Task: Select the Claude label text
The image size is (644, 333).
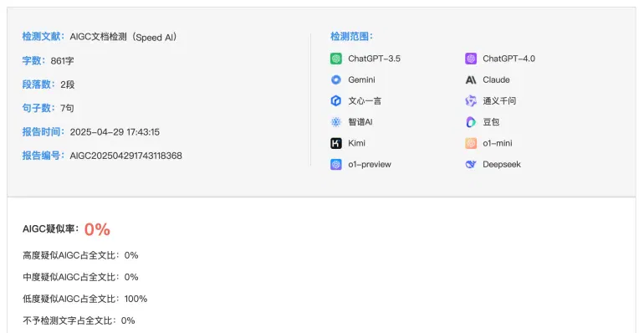Action: coord(496,79)
